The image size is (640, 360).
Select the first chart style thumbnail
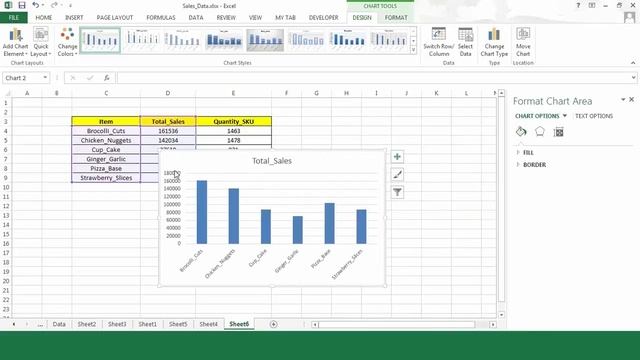[x=100, y=40]
